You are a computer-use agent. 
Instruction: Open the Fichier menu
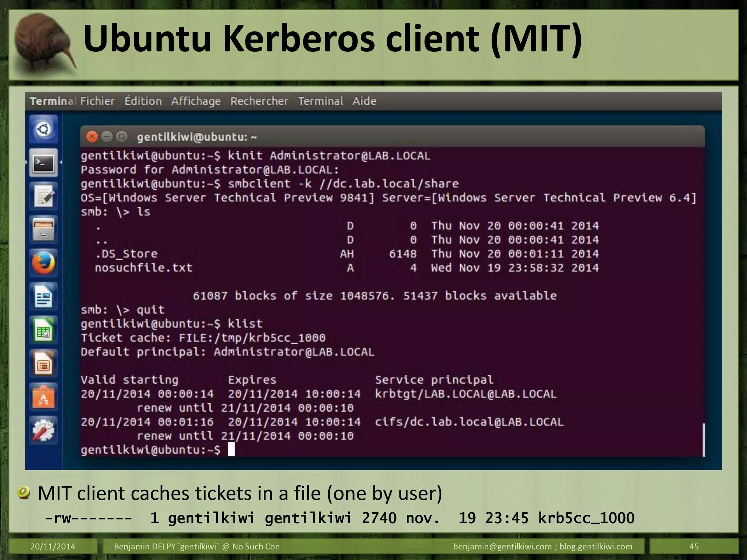point(97,101)
